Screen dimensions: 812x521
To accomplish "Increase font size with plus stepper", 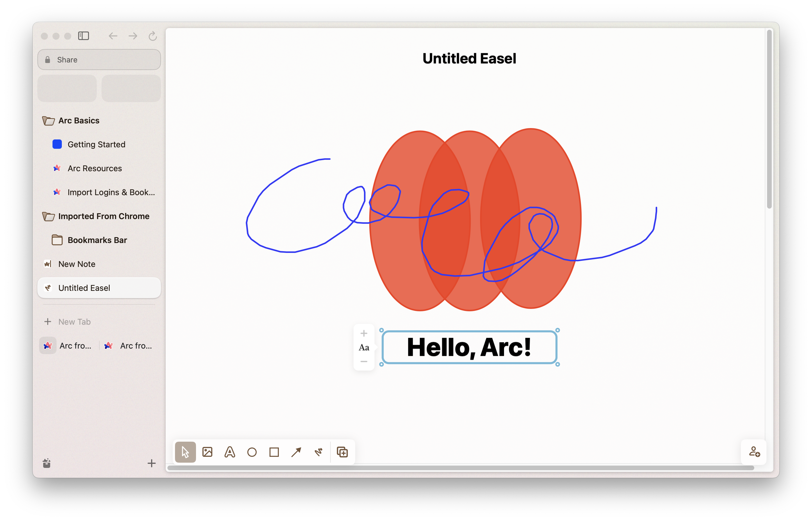I will (x=363, y=333).
